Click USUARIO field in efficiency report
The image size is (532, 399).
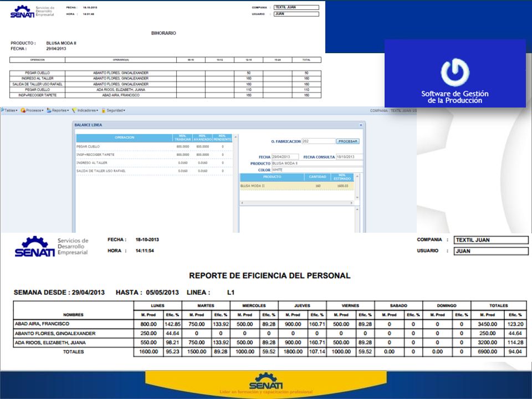click(491, 251)
